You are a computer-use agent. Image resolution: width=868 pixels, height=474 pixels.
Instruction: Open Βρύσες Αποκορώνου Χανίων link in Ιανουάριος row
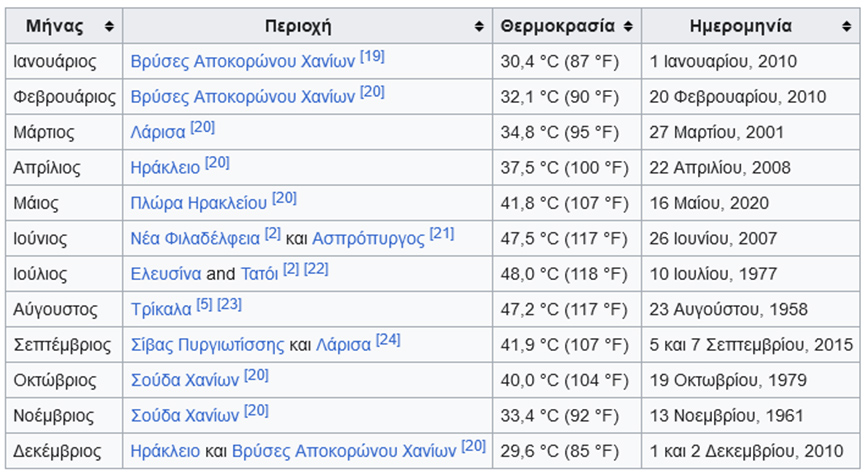point(243,62)
